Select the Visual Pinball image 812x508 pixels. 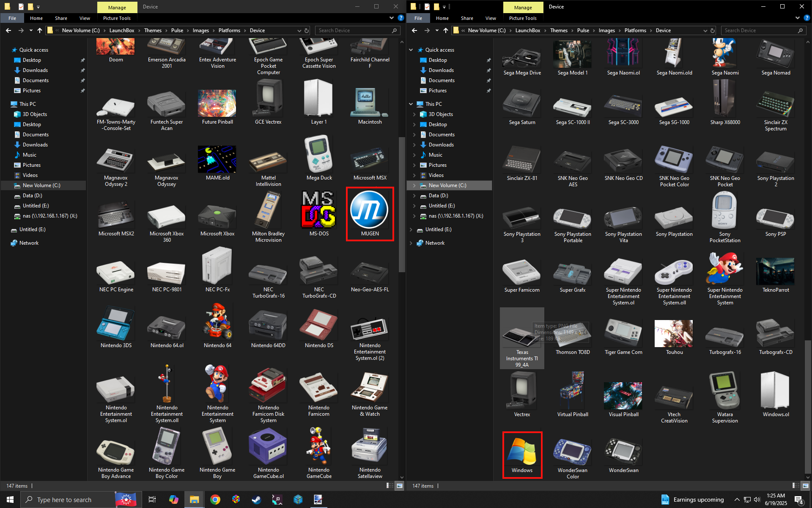pyautogui.click(x=623, y=400)
